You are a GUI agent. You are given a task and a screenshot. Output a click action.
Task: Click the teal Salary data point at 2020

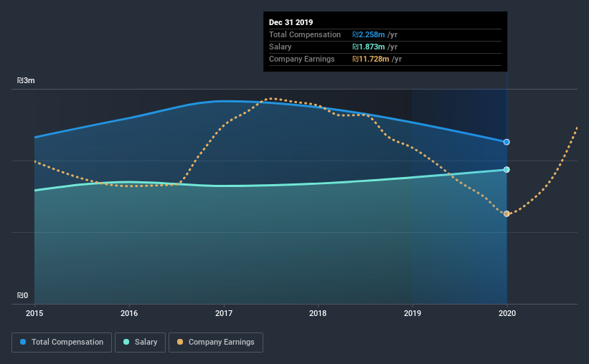[x=506, y=170]
